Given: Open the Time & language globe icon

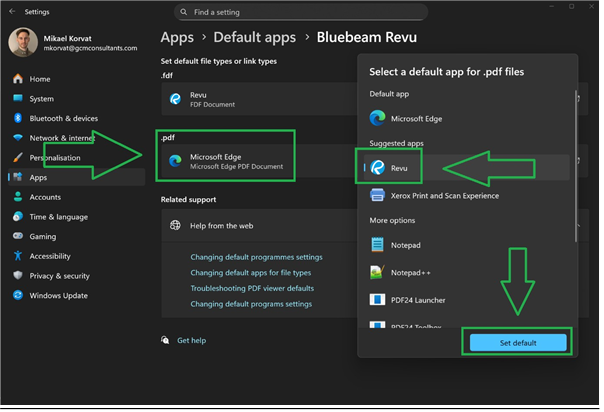Looking at the screenshot, I should (18, 216).
